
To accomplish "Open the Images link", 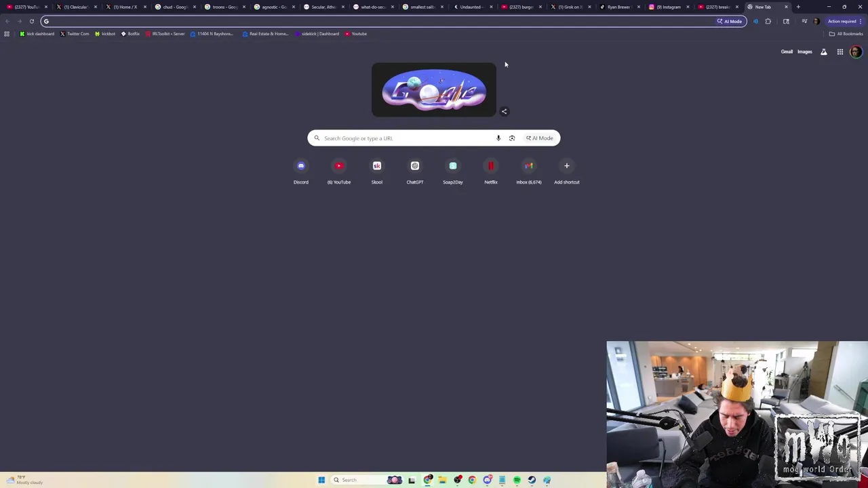I will tap(805, 52).
